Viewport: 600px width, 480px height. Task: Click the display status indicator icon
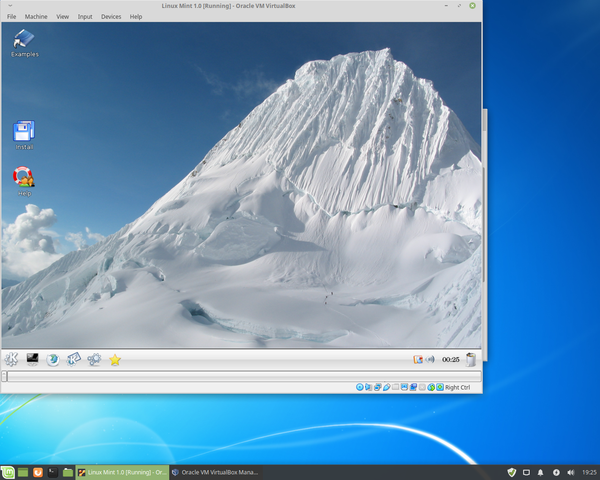[x=404, y=387]
